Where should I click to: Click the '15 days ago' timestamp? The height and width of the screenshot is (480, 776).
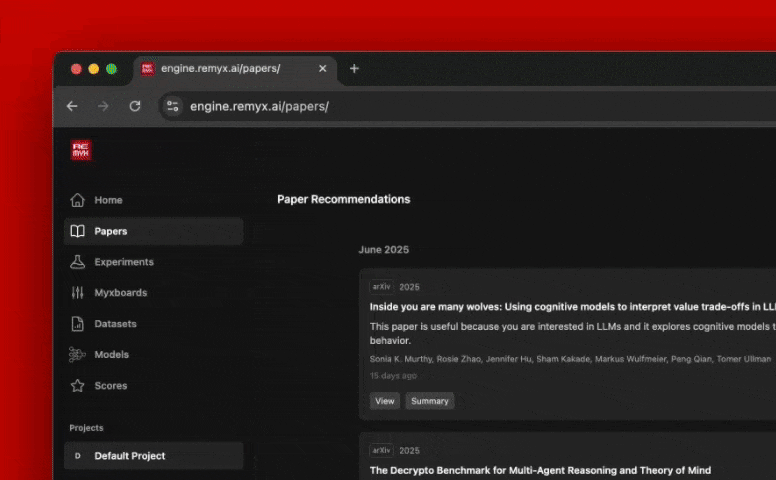pyautogui.click(x=393, y=376)
